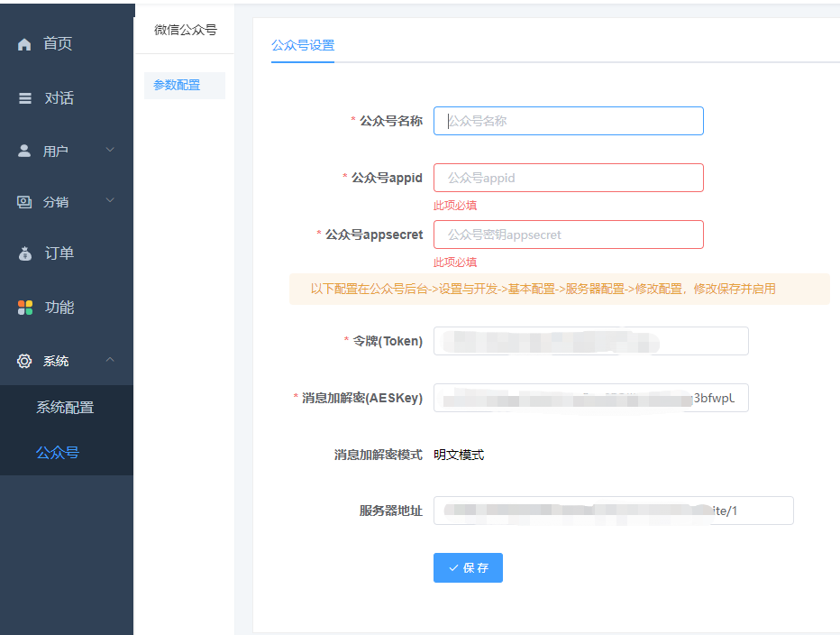
Task: Expand the 分销 submenu chevron
Action: click(111, 201)
